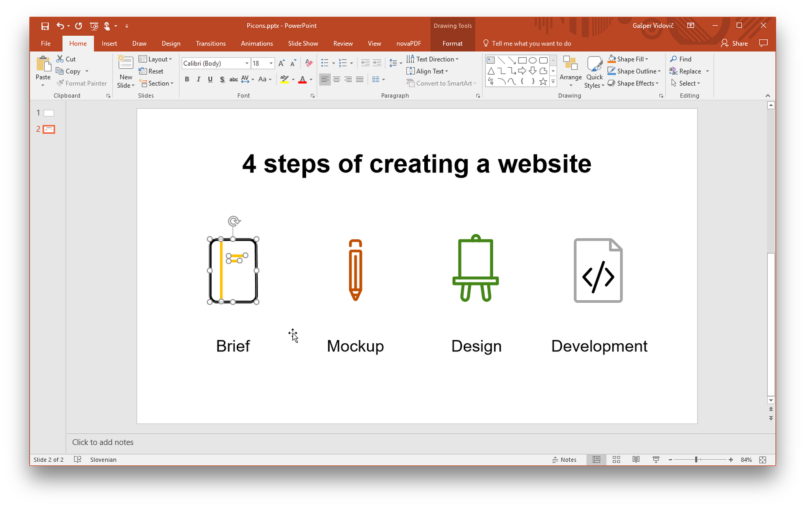
Task: Open the comments speech bubble icon
Action: point(763,43)
